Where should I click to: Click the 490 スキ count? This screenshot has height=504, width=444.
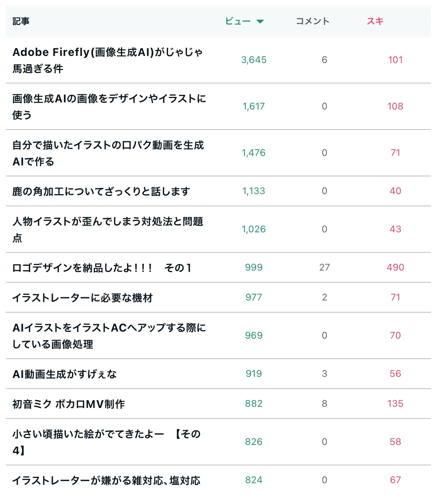click(x=395, y=267)
